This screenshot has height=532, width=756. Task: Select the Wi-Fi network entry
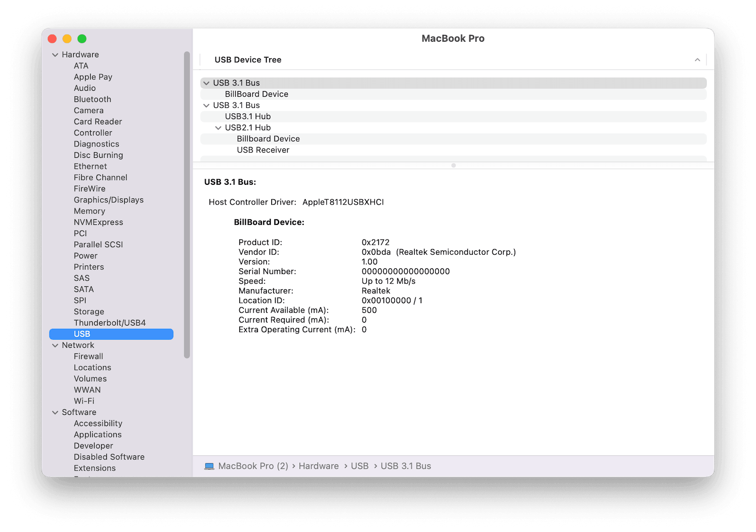[84, 401]
